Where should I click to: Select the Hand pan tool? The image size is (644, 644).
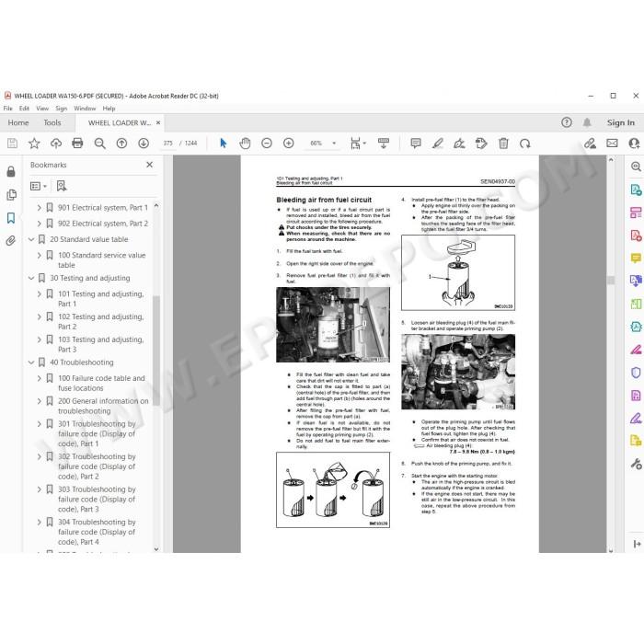point(245,143)
